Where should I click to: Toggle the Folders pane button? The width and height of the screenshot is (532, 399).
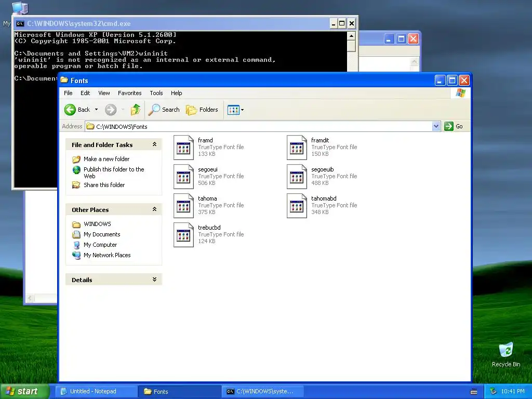[x=202, y=110]
